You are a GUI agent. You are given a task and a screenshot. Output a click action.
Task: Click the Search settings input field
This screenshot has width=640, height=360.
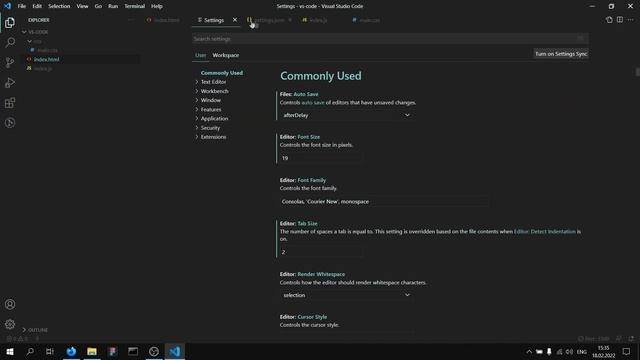(390, 38)
